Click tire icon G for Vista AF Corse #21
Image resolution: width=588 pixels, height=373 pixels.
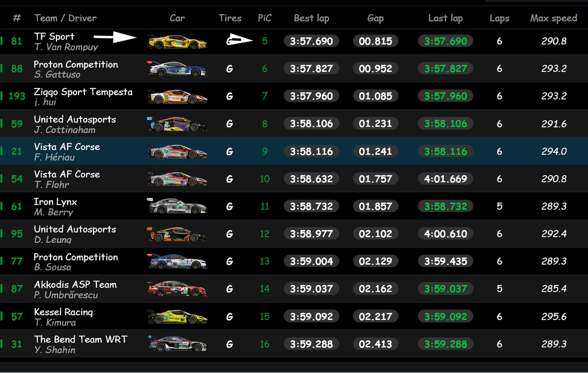[230, 151]
